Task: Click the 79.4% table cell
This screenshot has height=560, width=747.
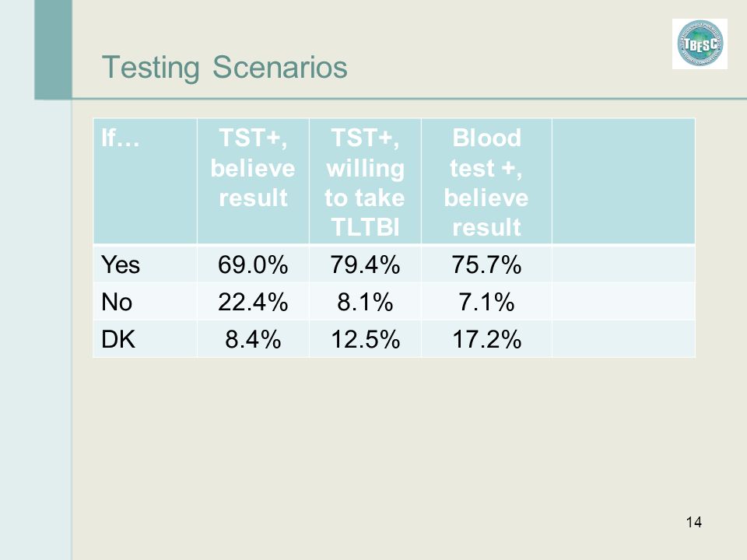Action: (365, 264)
